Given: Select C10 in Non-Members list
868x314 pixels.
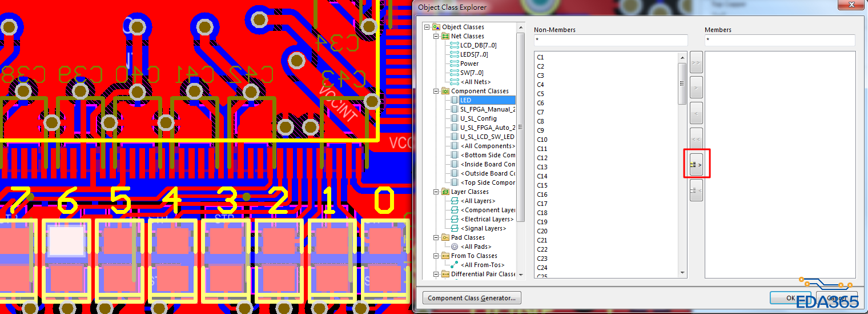Looking at the screenshot, I should pos(542,140).
